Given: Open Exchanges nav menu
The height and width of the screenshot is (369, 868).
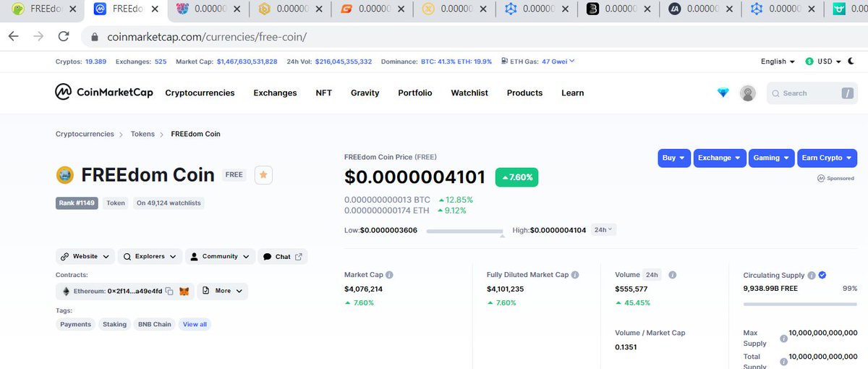Looking at the screenshot, I should tap(275, 93).
